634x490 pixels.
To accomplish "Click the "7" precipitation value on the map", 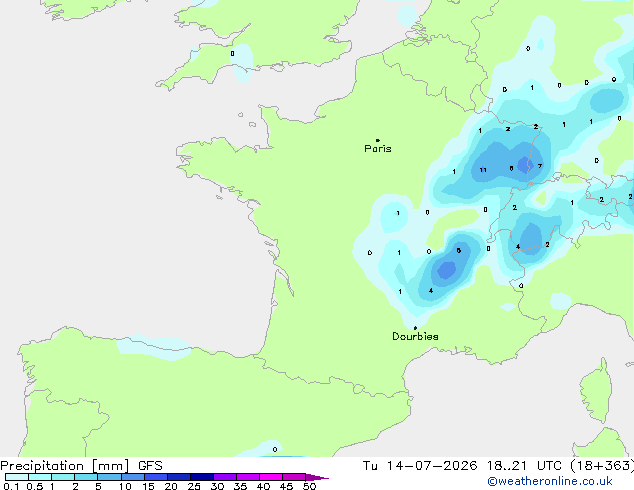I will [540, 166].
